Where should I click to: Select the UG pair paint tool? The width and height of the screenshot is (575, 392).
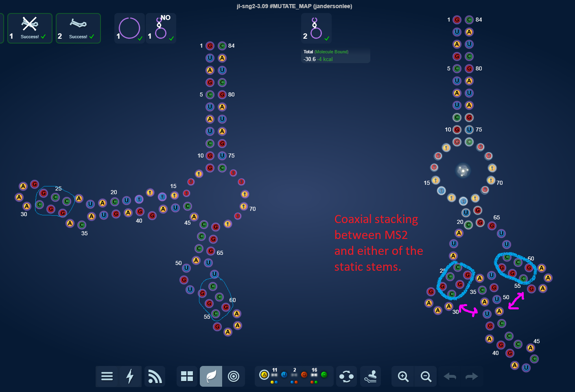[x=294, y=376]
